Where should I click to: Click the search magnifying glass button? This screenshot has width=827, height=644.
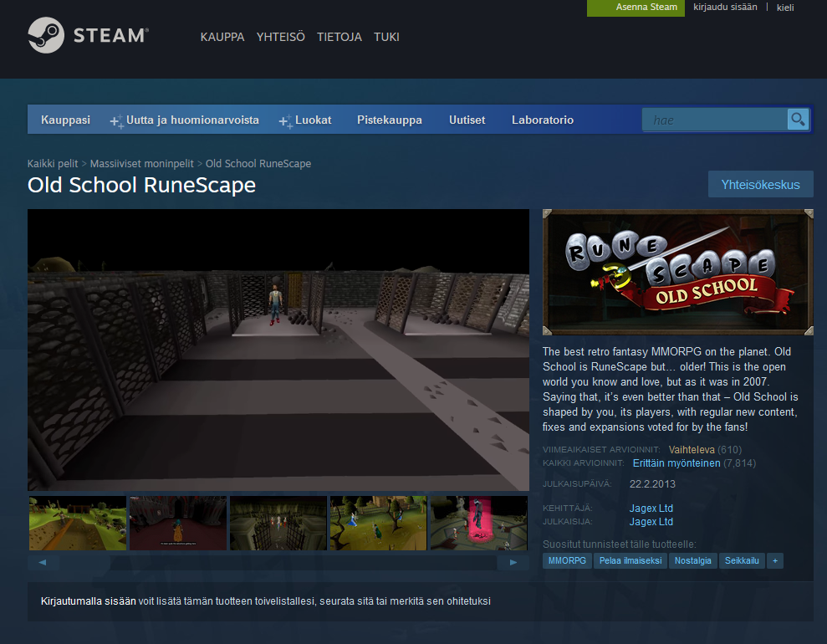click(x=798, y=120)
